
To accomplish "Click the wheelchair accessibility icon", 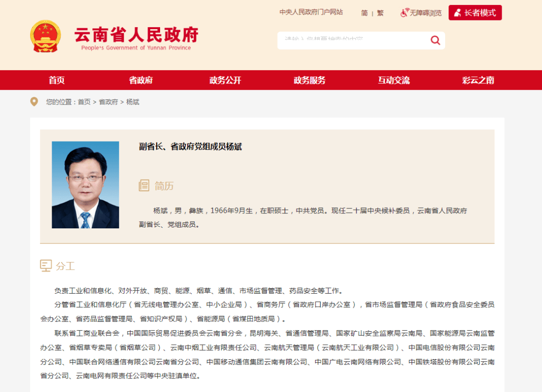I will click(x=404, y=13).
